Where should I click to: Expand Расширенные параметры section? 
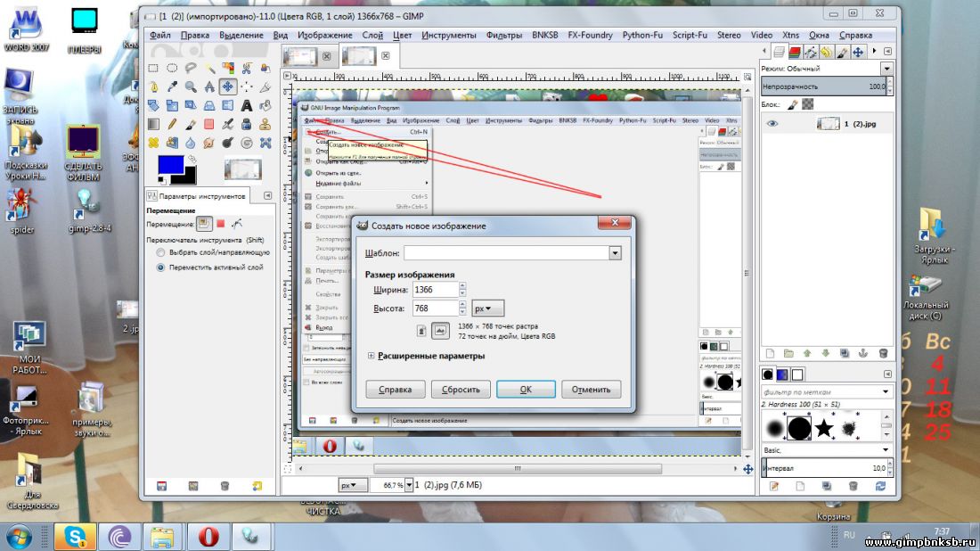372,356
